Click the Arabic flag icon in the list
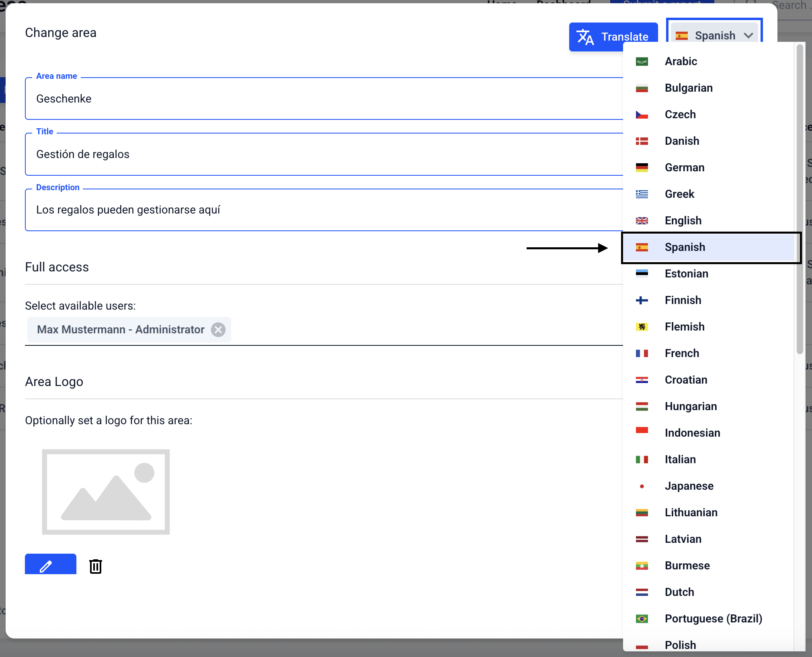The image size is (812, 657). click(x=642, y=62)
